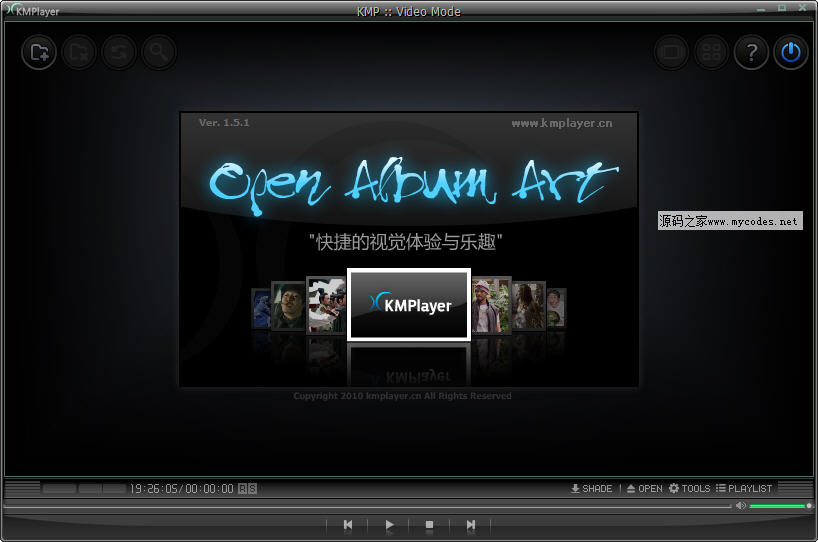Screen dimensions: 818x542
Task: Skip to the next track
Action: coord(471,524)
